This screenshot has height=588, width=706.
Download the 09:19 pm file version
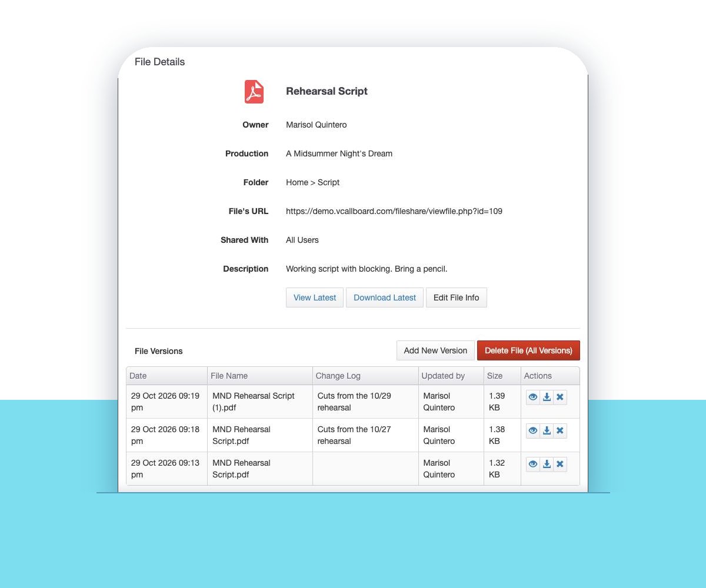(x=547, y=397)
